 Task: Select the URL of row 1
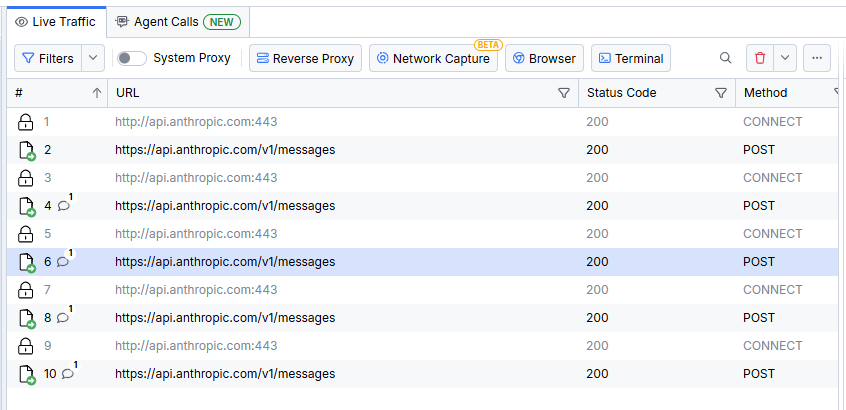click(x=196, y=122)
